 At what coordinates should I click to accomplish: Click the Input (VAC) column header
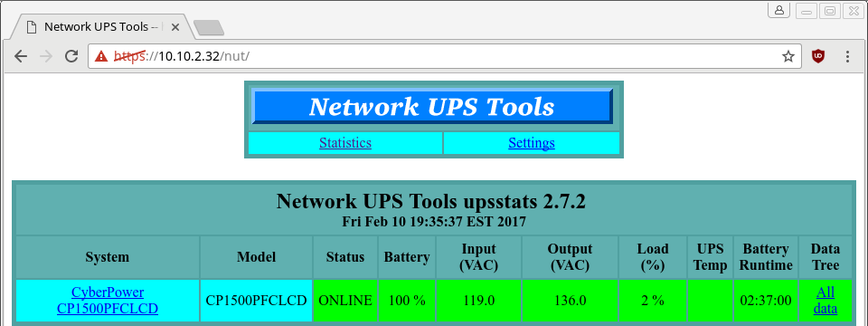(479, 257)
